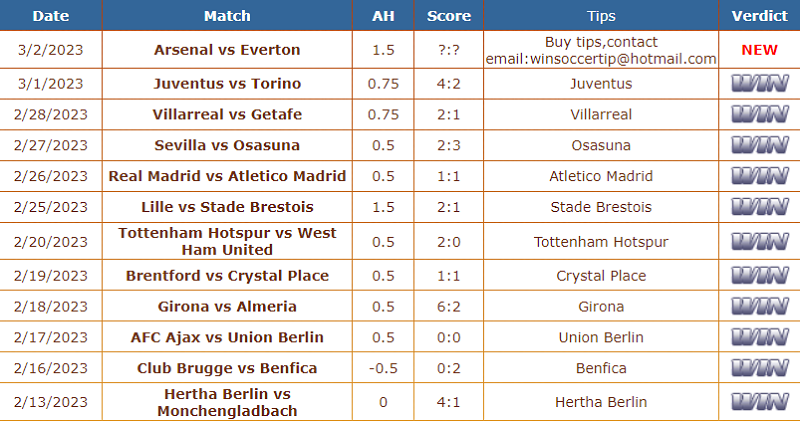Click the WIN icon in Hertha Berlin row
This screenshot has height=421, width=800.
click(x=760, y=402)
